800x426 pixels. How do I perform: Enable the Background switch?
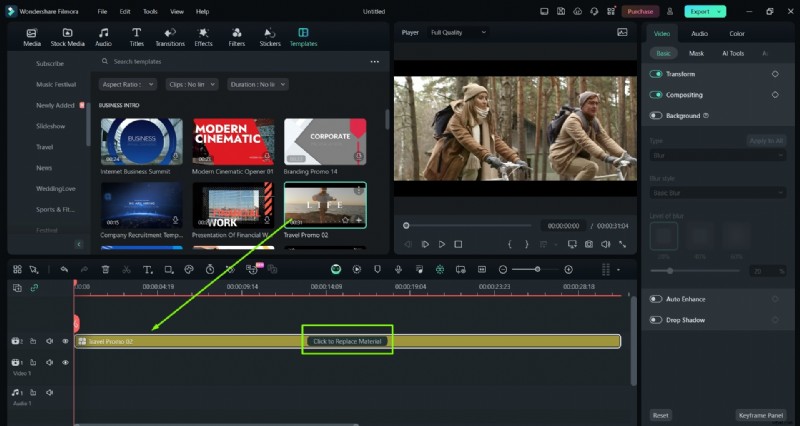tap(656, 116)
